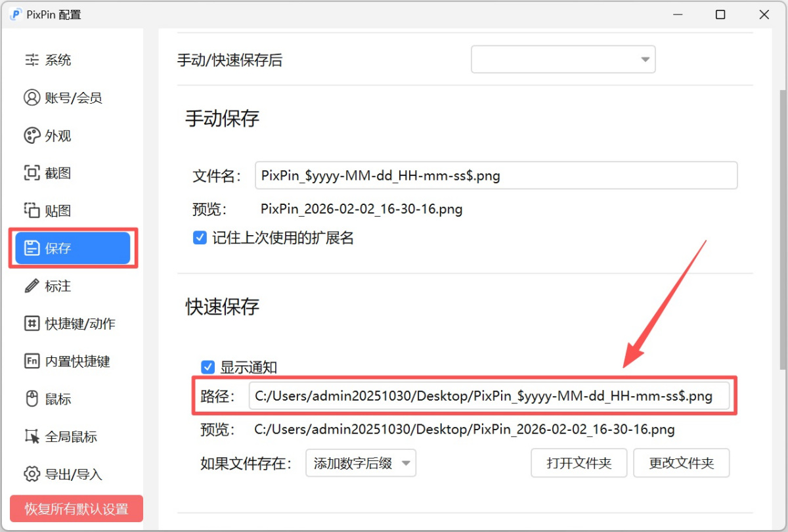Click the quick save 路径 input field
This screenshot has width=788, height=532.
(x=489, y=396)
